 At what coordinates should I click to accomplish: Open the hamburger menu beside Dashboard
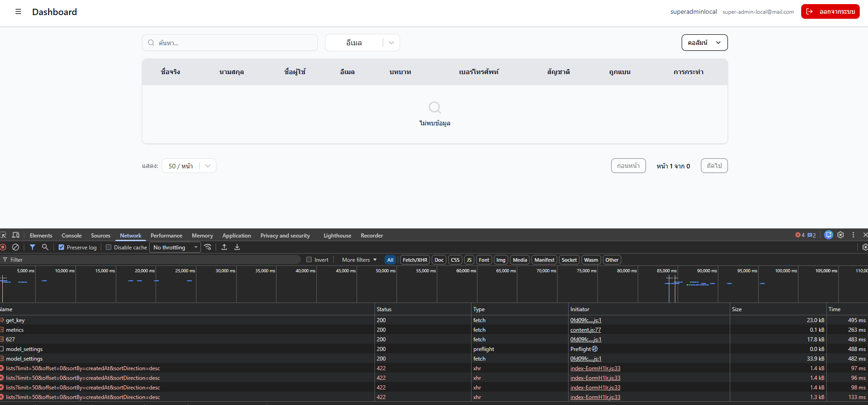18,11
